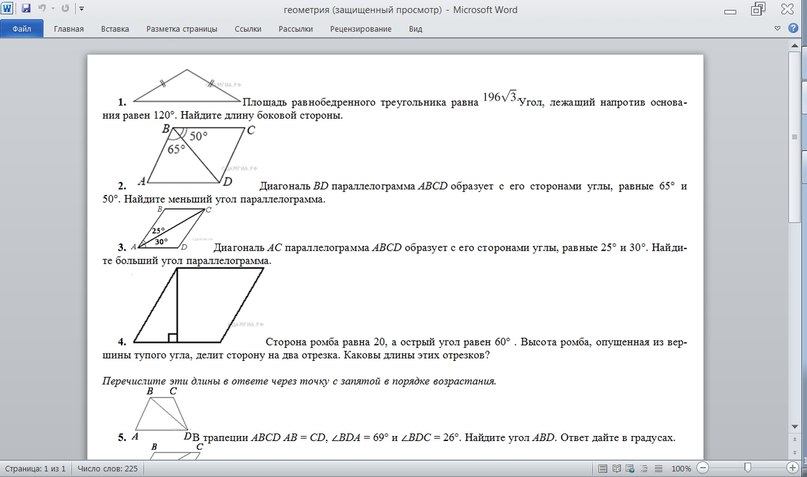Switch to Full Screen Reading view icon
Screen dimensions: 807x477
coord(617,469)
